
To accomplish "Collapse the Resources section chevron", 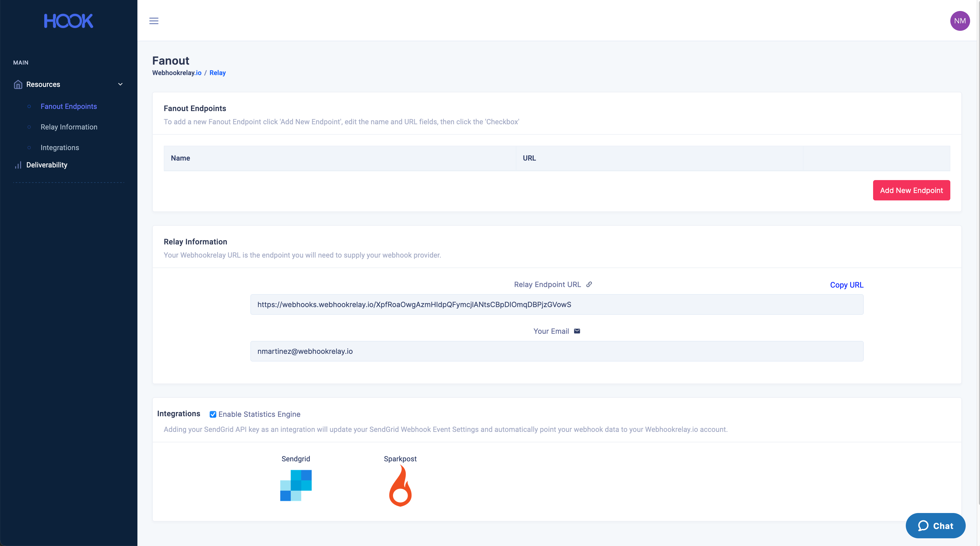I will click(120, 84).
